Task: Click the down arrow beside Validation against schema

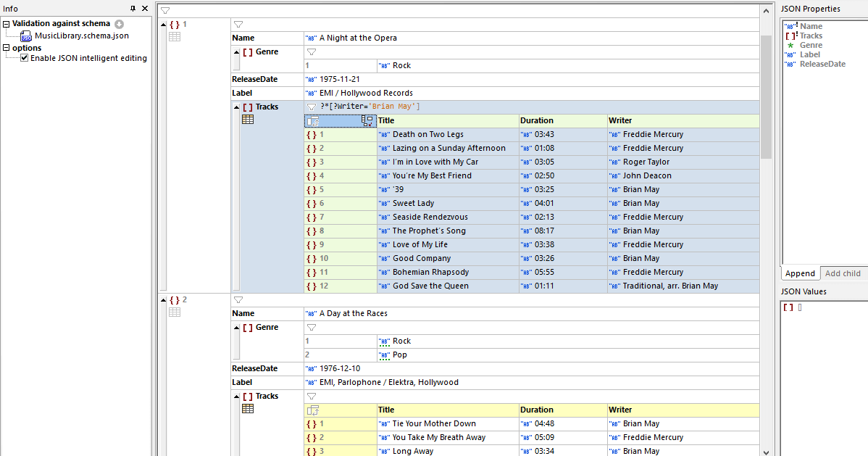Action: 119,24
